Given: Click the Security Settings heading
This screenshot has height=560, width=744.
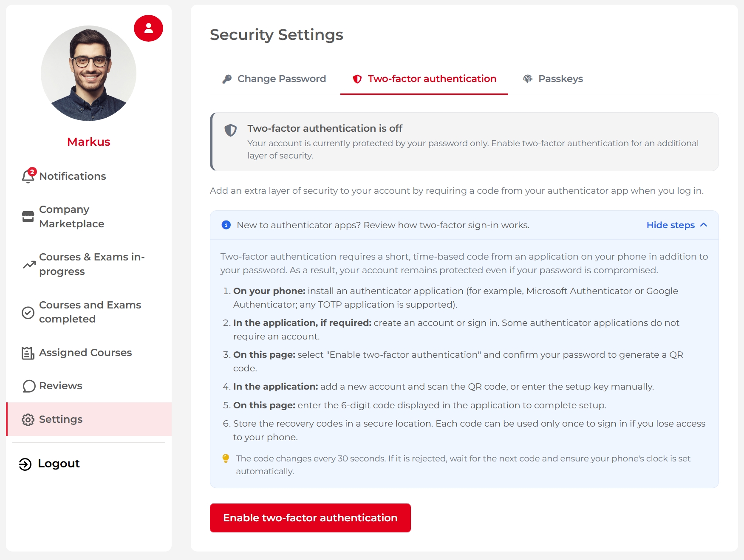Looking at the screenshot, I should [277, 35].
